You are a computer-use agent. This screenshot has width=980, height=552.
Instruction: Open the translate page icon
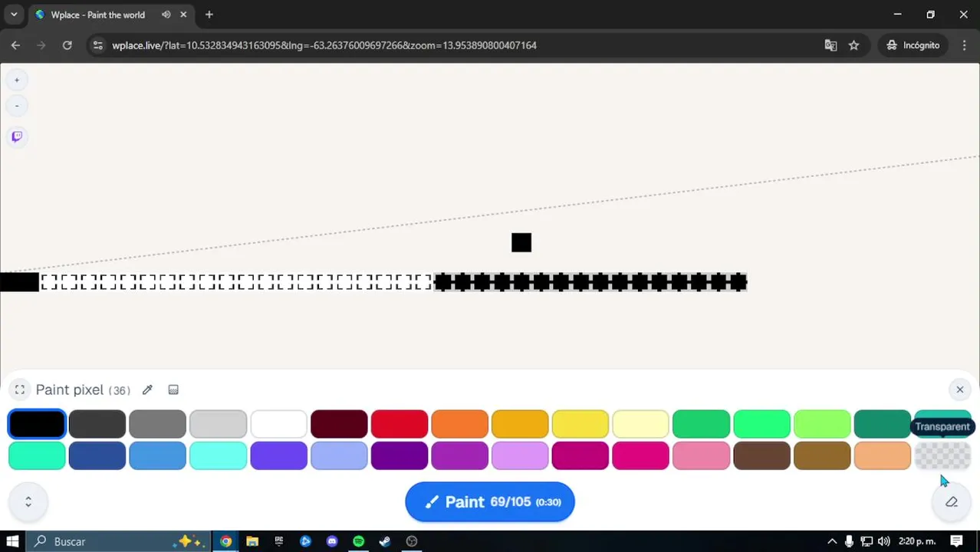830,45
